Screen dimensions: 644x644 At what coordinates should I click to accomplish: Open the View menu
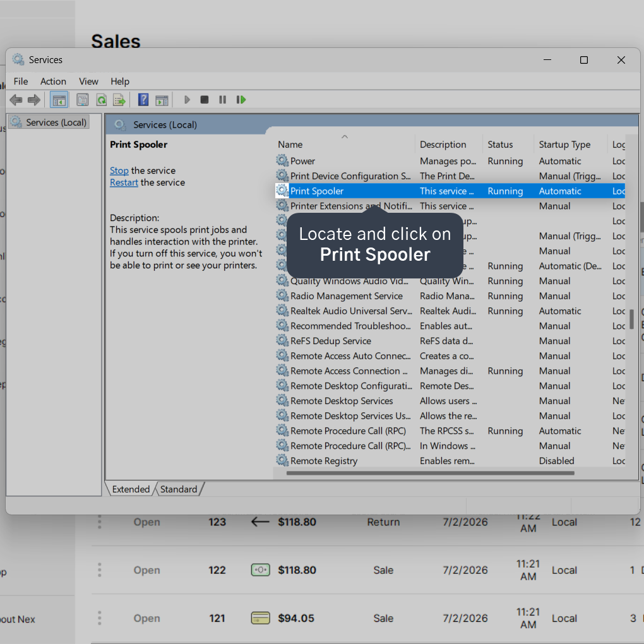point(88,81)
